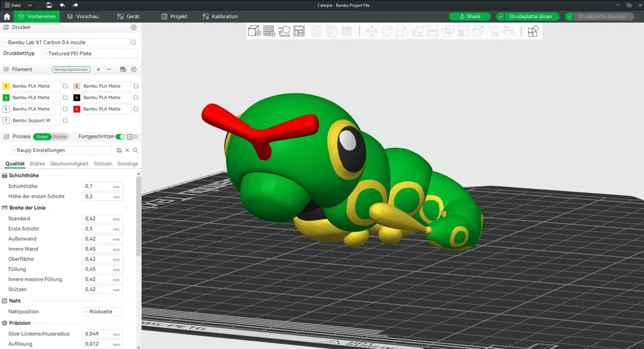
Task: Open the Textured PEI Plate dropdown
Action: click(x=90, y=53)
